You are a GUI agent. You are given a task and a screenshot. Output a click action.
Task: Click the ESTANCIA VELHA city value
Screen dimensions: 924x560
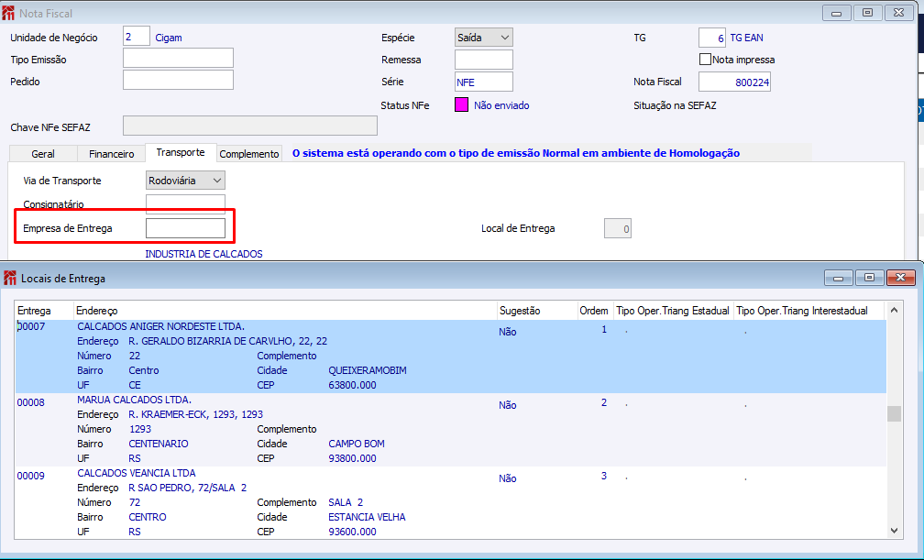pyautogui.click(x=367, y=517)
